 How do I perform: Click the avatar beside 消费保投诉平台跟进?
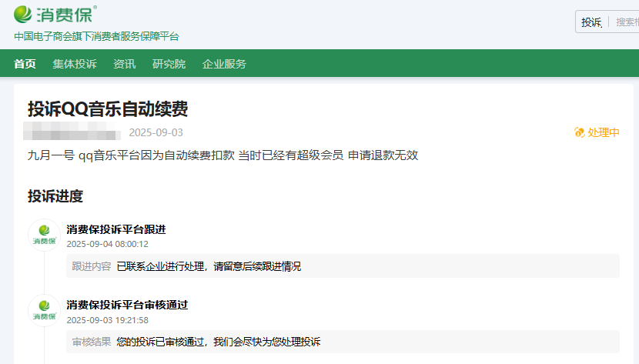(44, 235)
